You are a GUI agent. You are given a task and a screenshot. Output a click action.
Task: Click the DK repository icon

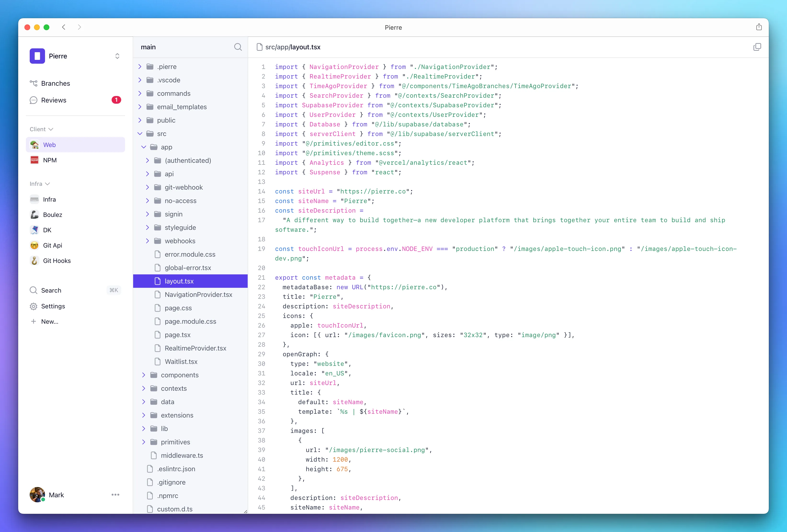pos(34,230)
